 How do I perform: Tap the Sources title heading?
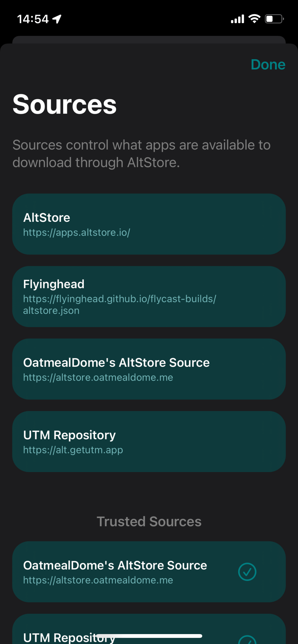(65, 104)
